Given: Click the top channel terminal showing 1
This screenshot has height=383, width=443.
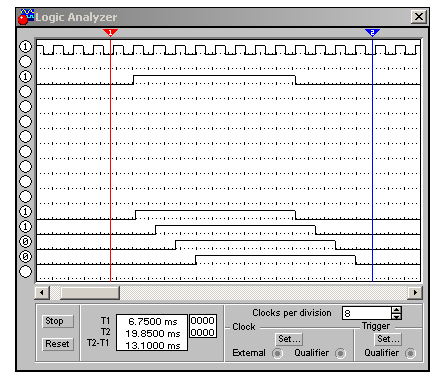Looking at the screenshot, I should click(x=26, y=47).
